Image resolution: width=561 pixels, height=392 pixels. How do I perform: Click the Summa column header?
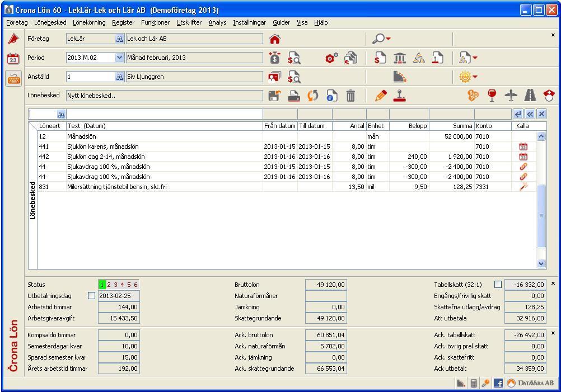[451, 126]
